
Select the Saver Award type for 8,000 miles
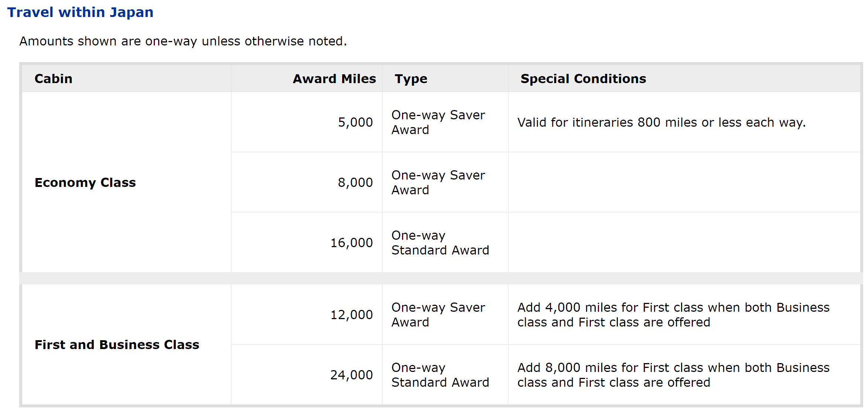(x=438, y=182)
